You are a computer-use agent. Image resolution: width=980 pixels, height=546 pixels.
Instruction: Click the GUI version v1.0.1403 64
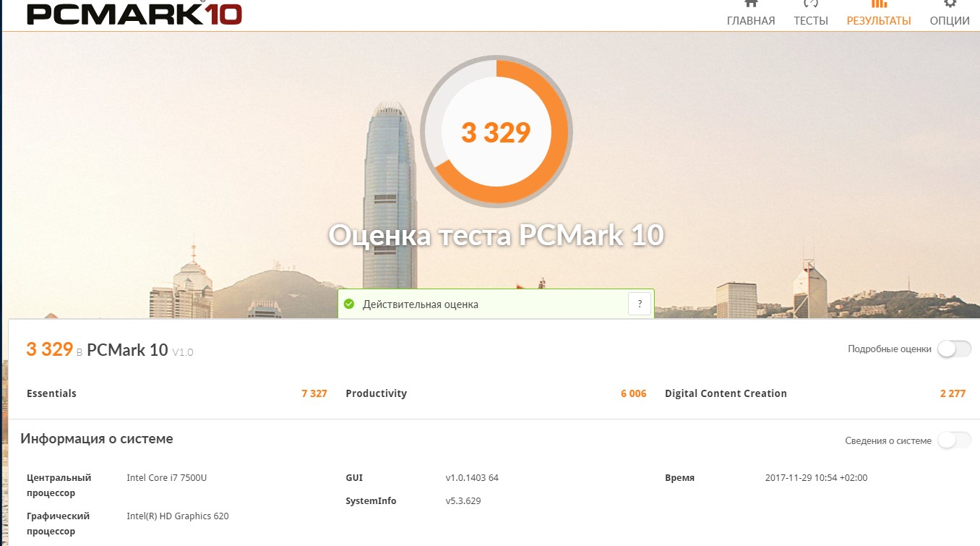point(472,478)
